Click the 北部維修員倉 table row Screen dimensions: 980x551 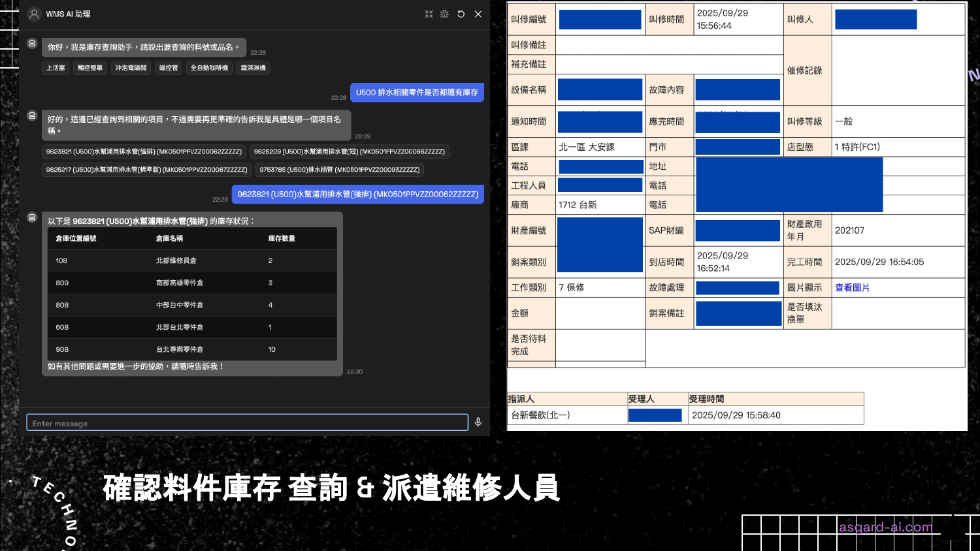pos(193,260)
